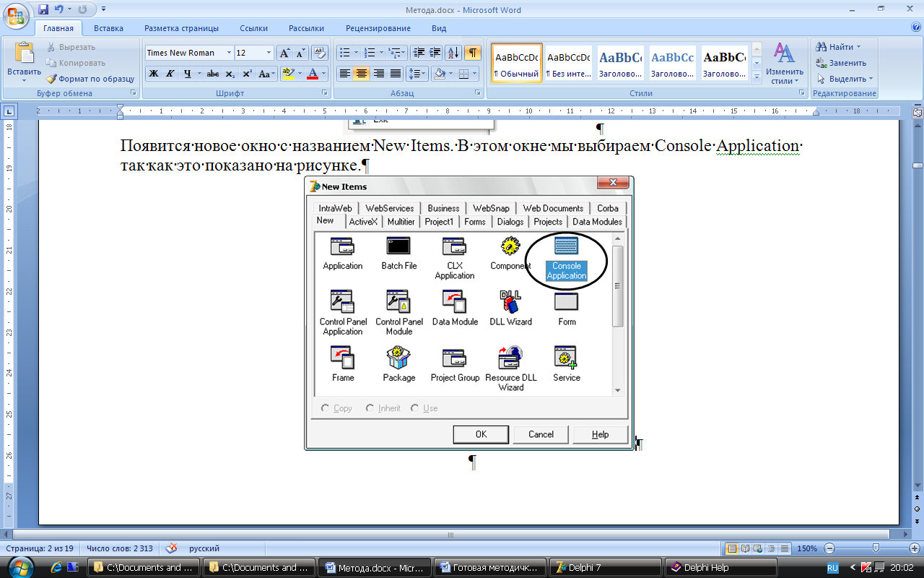Click word count 'Число слов: 2 313'
The image size is (924, 578).
click(x=119, y=548)
